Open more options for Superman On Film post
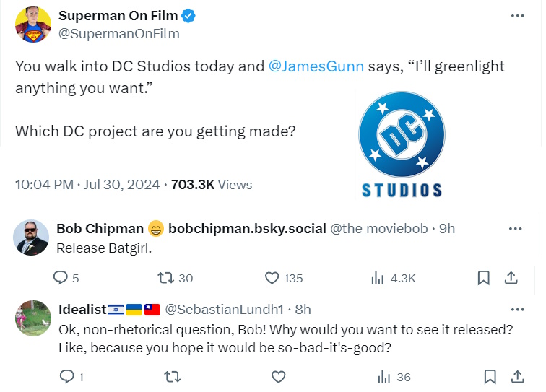This screenshot has width=546, height=392. 517,15
